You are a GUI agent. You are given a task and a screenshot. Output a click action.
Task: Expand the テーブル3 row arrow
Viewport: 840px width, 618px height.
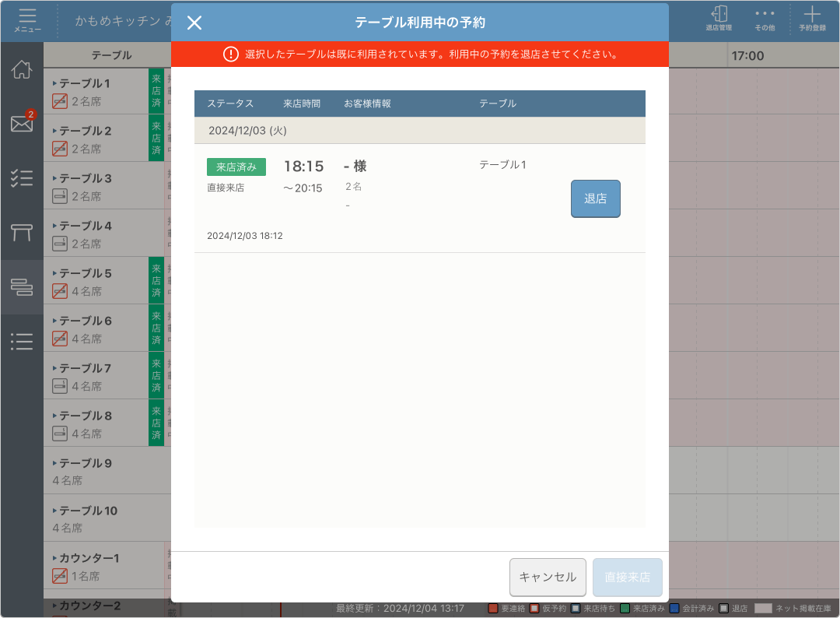(x=54, y=178)
